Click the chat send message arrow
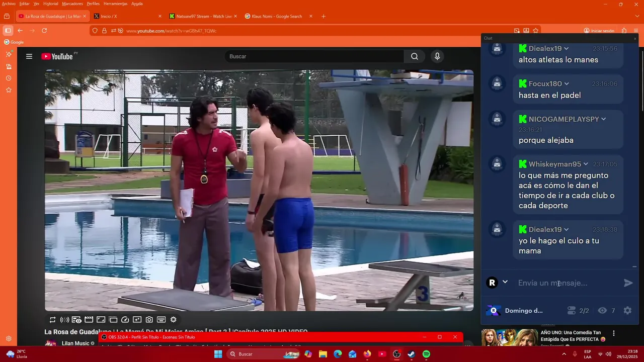The height and width of the screenshot is (362, 644). (x=628, y=283)
